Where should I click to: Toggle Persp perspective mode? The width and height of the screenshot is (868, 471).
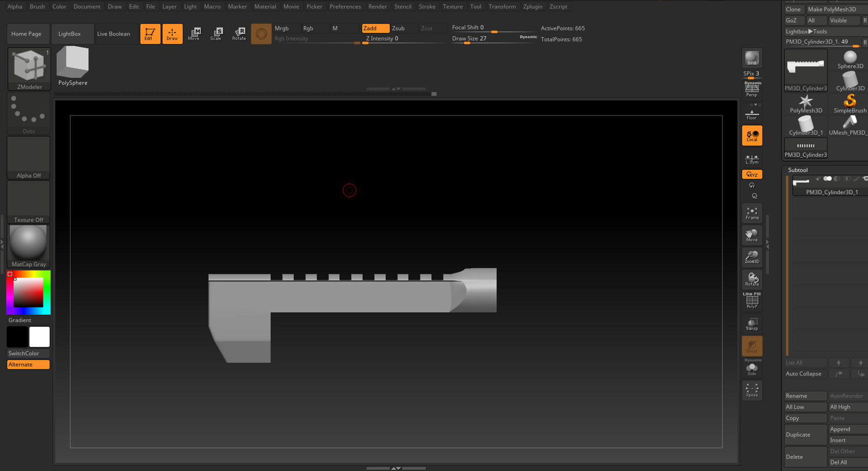[x=752, y=90]
